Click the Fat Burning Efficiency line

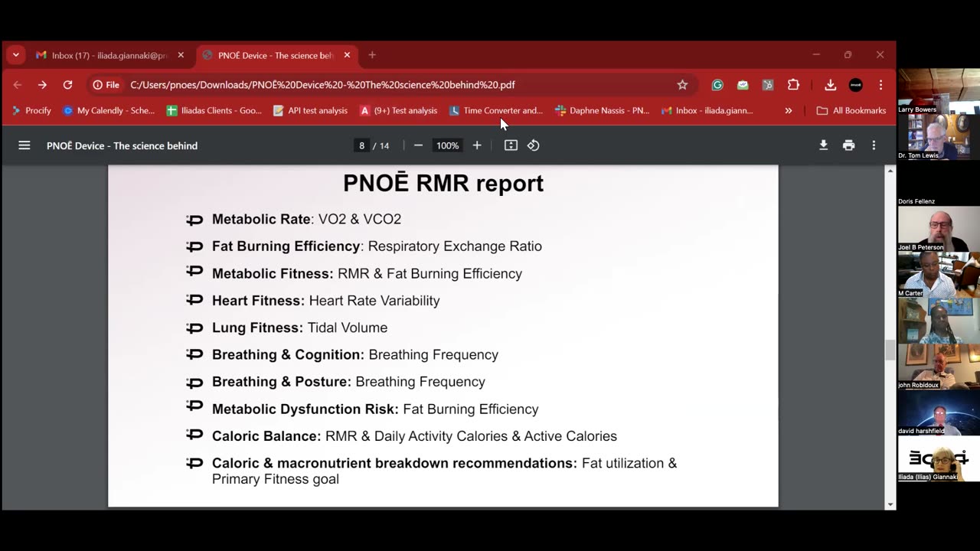(x=377, y=246)
